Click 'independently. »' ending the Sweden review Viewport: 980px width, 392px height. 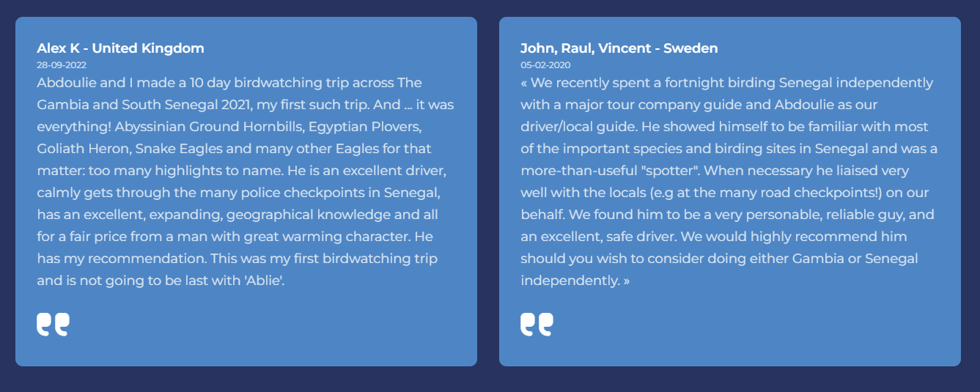click(575, 281)
